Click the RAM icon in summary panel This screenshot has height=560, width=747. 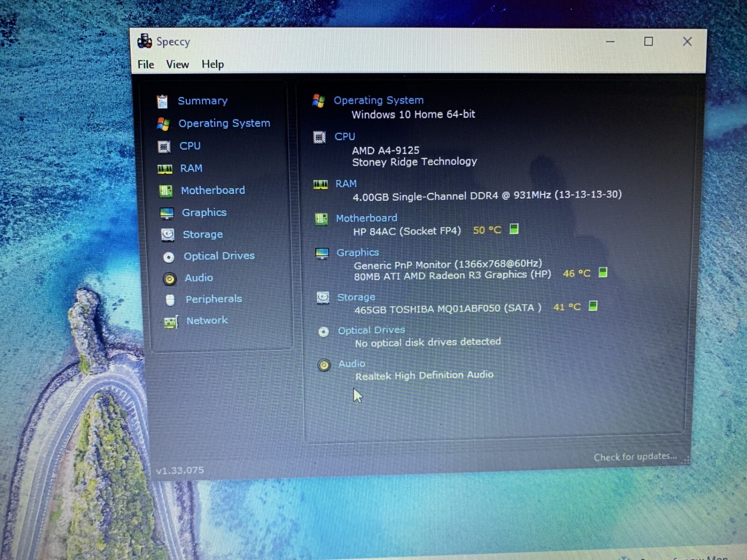click(x=320, y=185)
